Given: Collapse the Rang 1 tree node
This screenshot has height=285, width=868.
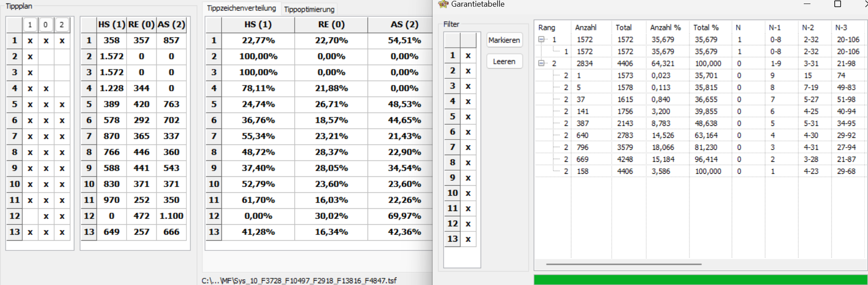Looking at the screenshot, I should tap(541, 39).
